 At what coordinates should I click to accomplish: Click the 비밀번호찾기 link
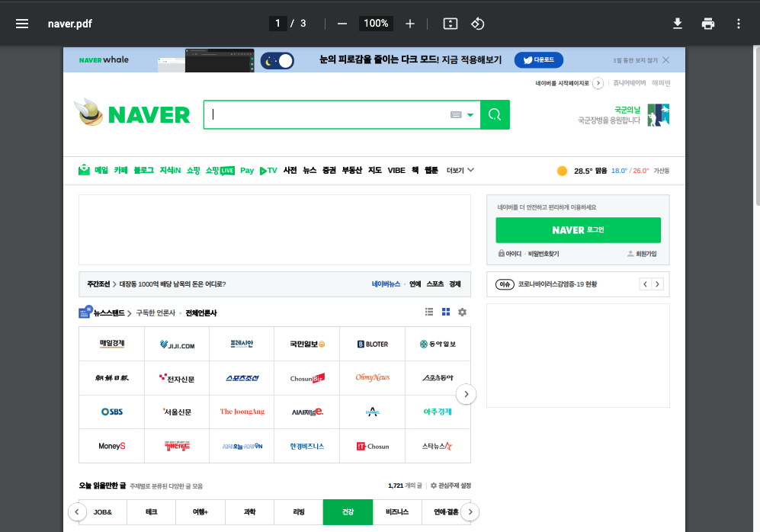point(544,253)
